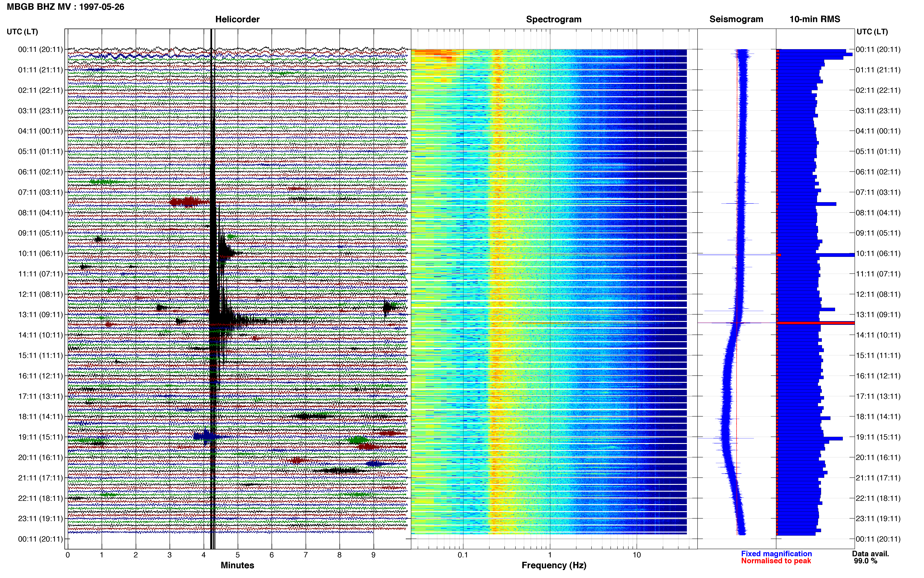Click minute tick 6 on the Helicorder axis
The width and height of the screenshot is (924, 578).
coord(272,555)
